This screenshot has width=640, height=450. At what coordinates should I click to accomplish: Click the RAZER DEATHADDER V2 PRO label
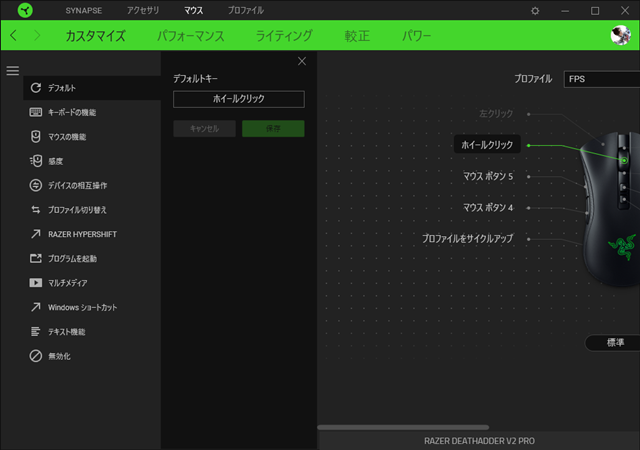479,441
